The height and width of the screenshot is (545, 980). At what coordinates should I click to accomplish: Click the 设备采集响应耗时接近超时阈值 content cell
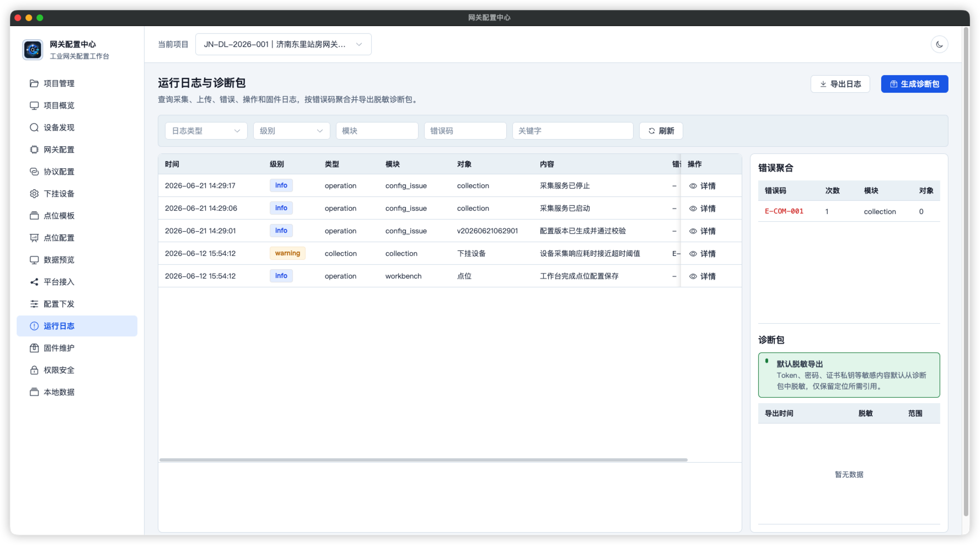pos(590,254)
